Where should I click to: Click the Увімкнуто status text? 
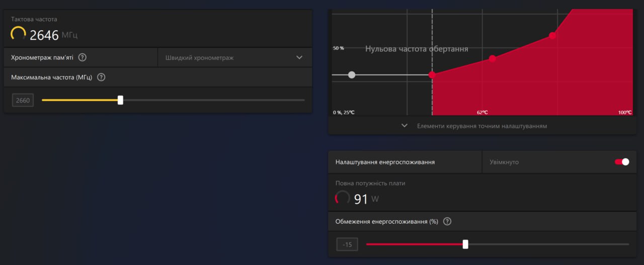coord(504,162)
